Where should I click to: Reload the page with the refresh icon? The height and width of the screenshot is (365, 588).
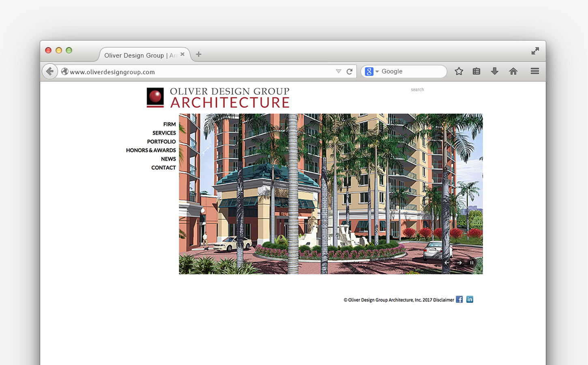pyautogui.click(x=350, y=71)
